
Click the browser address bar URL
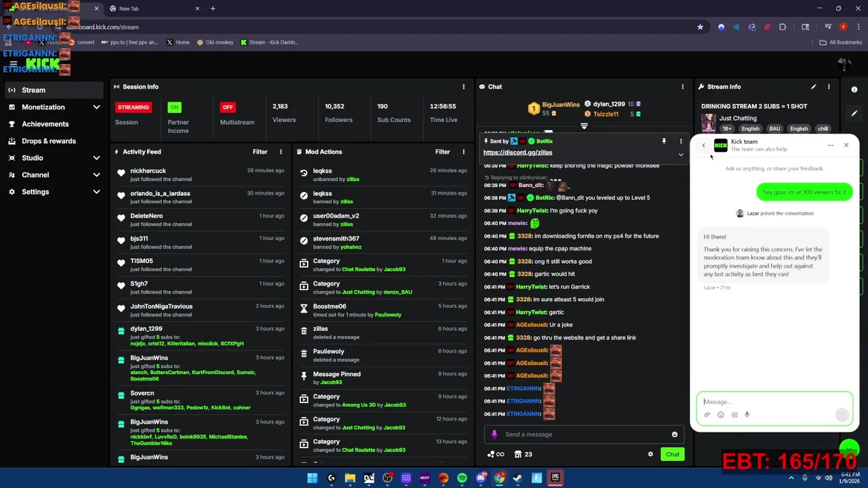(104, 27)
